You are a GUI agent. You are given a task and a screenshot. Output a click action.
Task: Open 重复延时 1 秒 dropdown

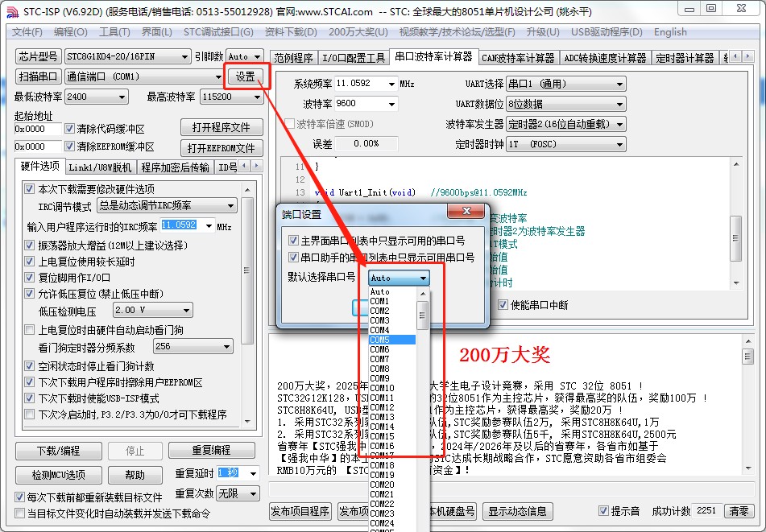(x=238, y=473)
